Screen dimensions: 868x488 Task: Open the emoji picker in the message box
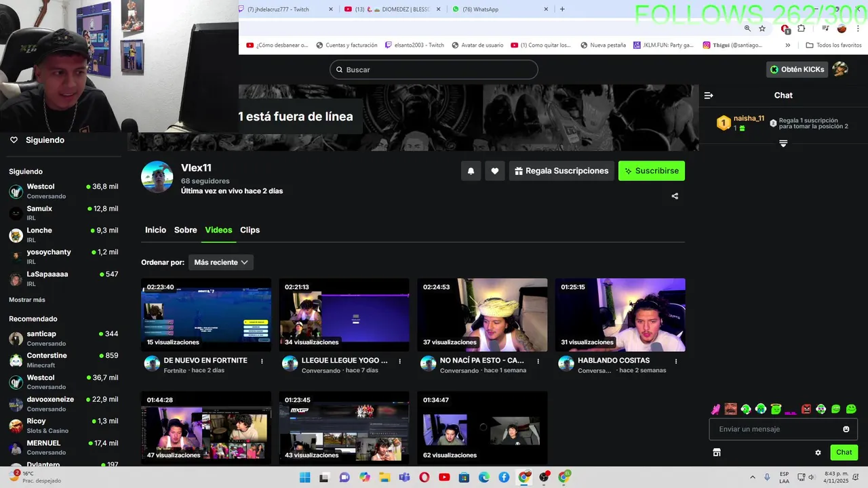click(x=846, y=429)
